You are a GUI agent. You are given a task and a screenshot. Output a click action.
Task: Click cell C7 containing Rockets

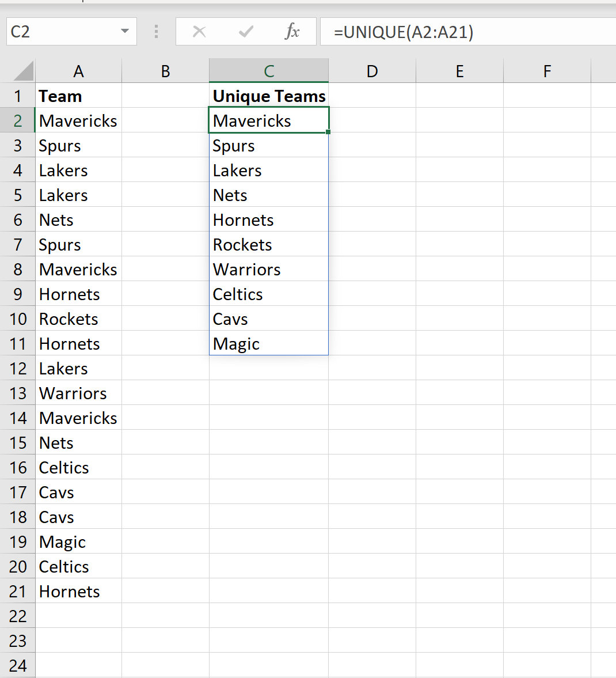(269, 245)
